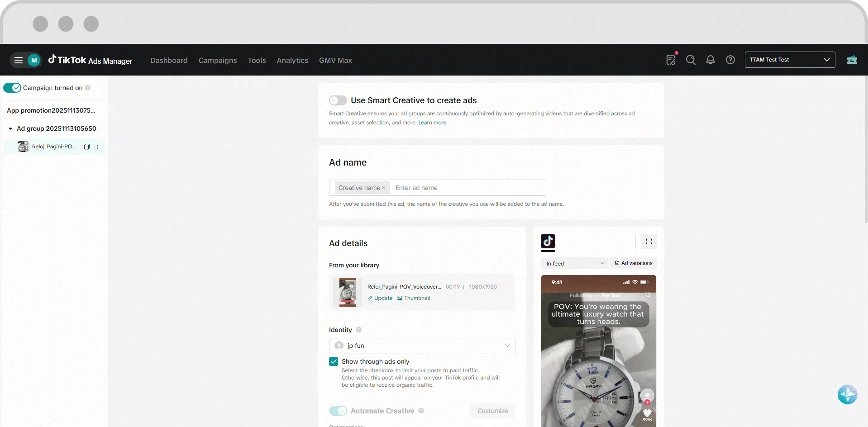The width and height of the screenshot is (868, 427).
Task: Expand ad preview to fullscreen
Action: pyautogui.click(x=649, y=242)
